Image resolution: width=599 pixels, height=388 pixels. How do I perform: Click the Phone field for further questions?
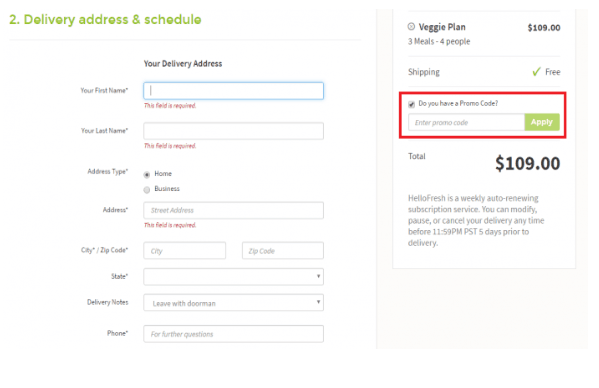coord(233,334)
